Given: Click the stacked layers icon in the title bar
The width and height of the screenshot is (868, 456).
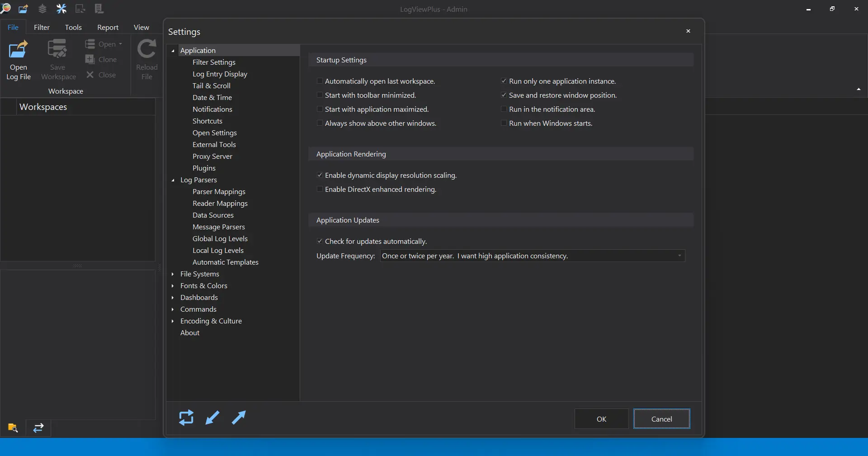Looking at the screenshot, I should coord(42,9).
